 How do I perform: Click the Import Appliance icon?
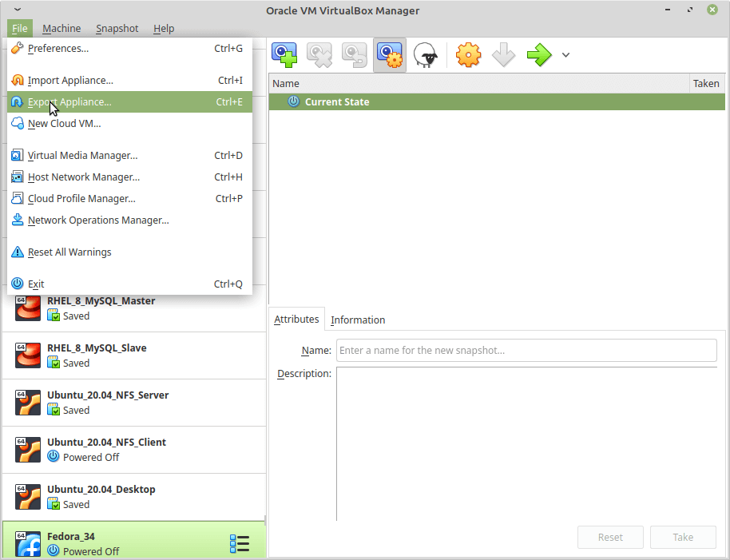[18, 80]
